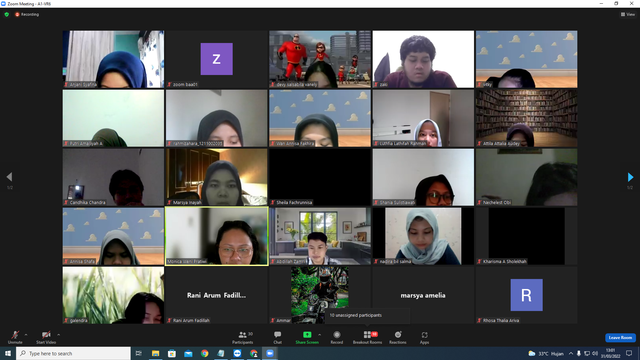Open the Chat panel
This screenshot has height=360, width=640.
278,337
